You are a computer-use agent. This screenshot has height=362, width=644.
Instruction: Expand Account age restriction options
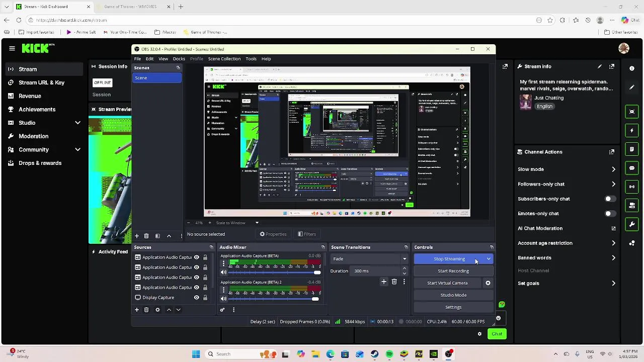tap(613, 243)
